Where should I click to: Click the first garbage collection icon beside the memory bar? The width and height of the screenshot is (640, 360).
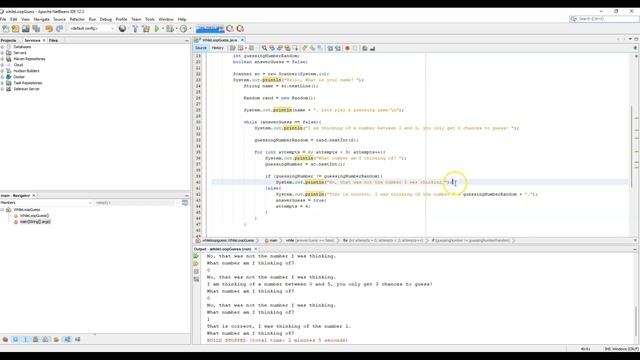[230, 29]
